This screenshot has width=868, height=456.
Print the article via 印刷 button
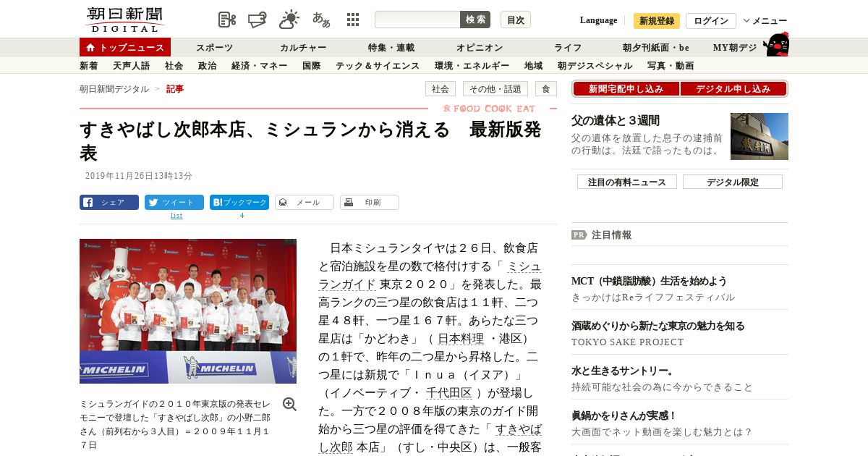(x=370, y=203)
